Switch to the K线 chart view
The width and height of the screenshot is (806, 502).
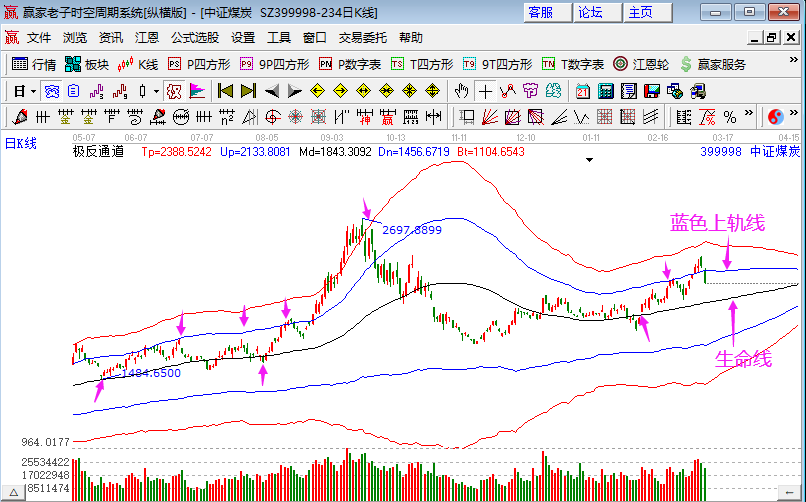pos(137,64)
